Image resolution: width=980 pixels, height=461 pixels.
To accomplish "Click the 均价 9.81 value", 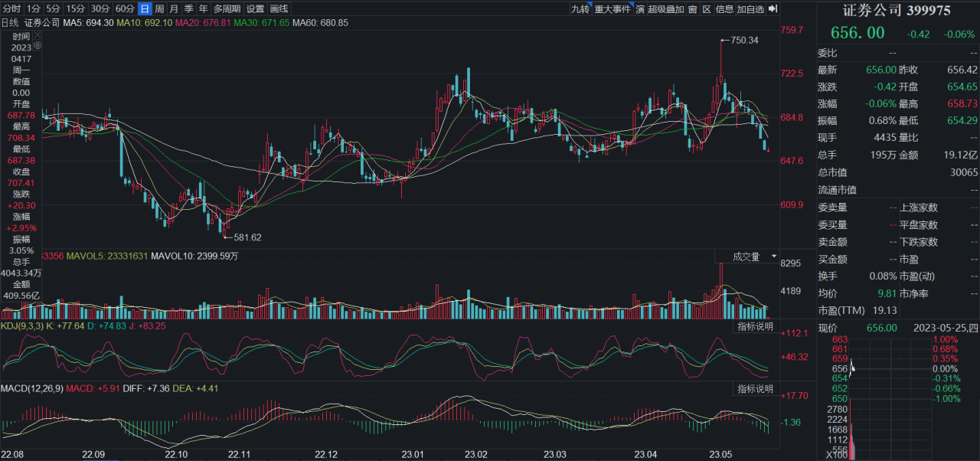I will coord(887,293).
